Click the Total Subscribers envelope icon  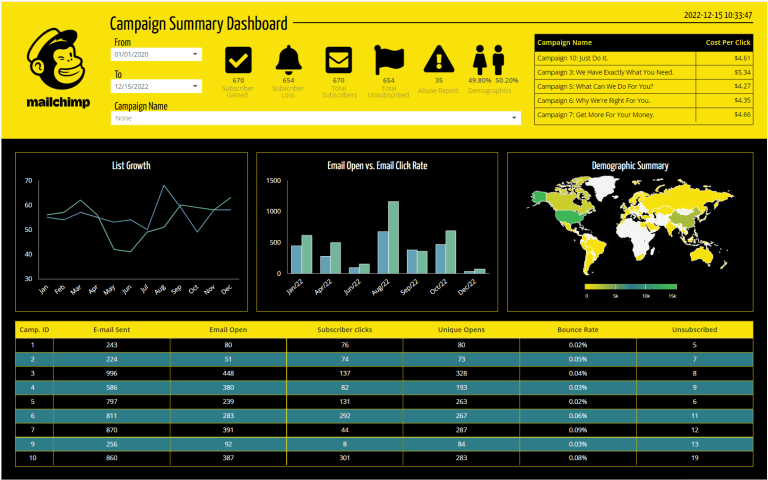click(x=338, y=59)
